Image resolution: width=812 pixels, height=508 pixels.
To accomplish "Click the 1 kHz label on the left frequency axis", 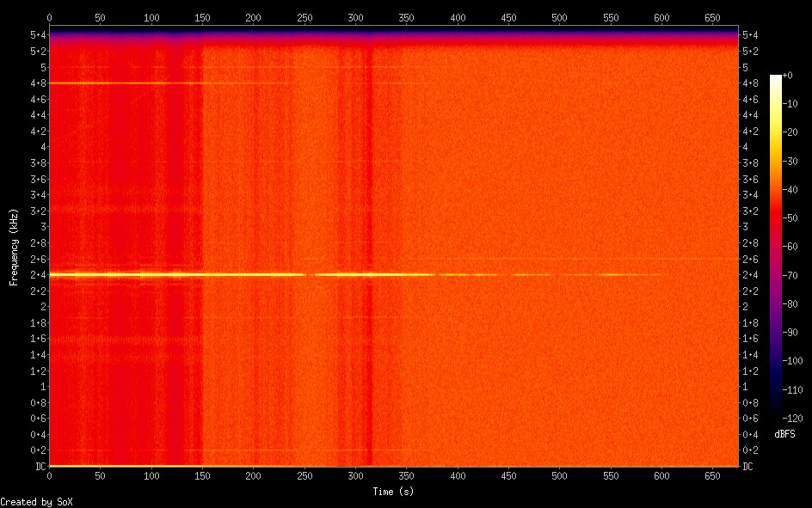I will (41, 387).
